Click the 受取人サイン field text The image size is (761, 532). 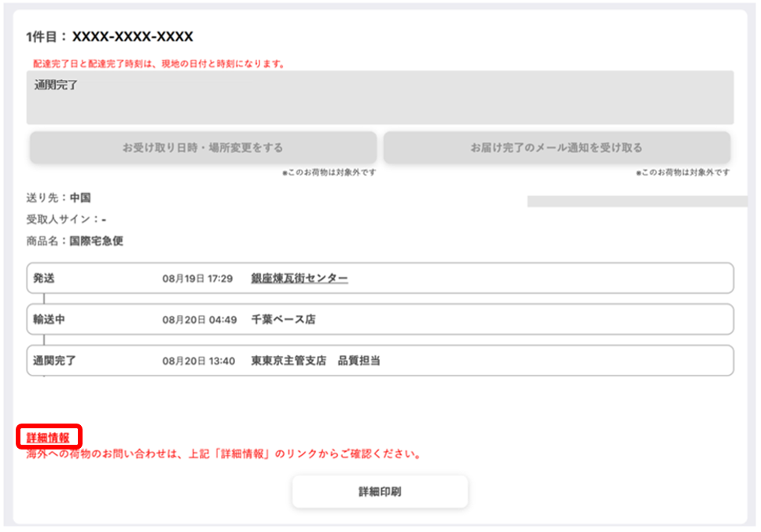[66, 219]
